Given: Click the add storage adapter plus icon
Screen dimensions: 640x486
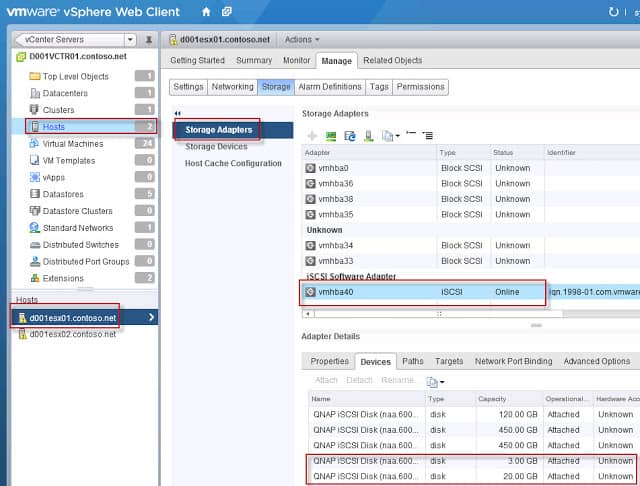Looking at the screenshot, I should pos(312,135).
